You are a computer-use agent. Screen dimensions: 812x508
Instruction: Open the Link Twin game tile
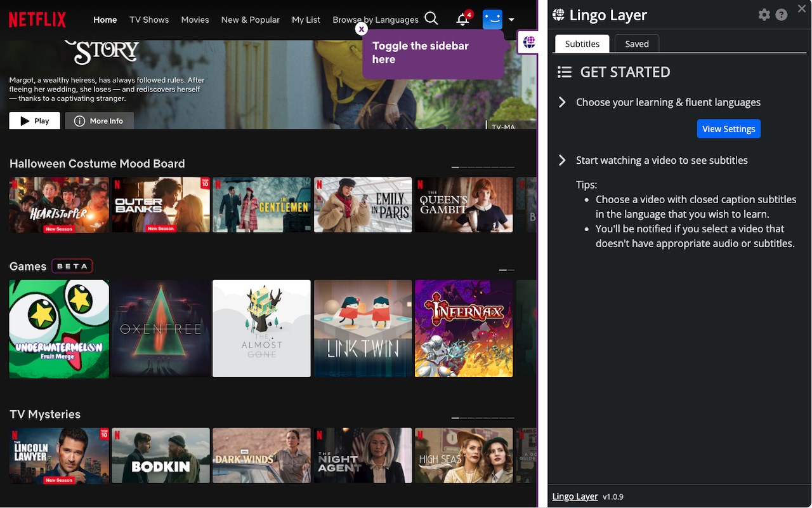[363, 329]
